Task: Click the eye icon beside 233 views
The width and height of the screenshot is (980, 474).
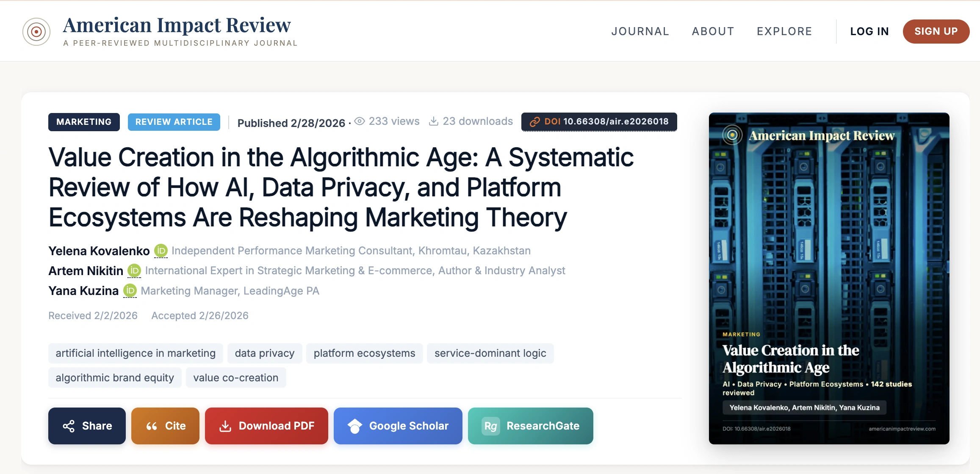Action: click(x=360, y=121)
